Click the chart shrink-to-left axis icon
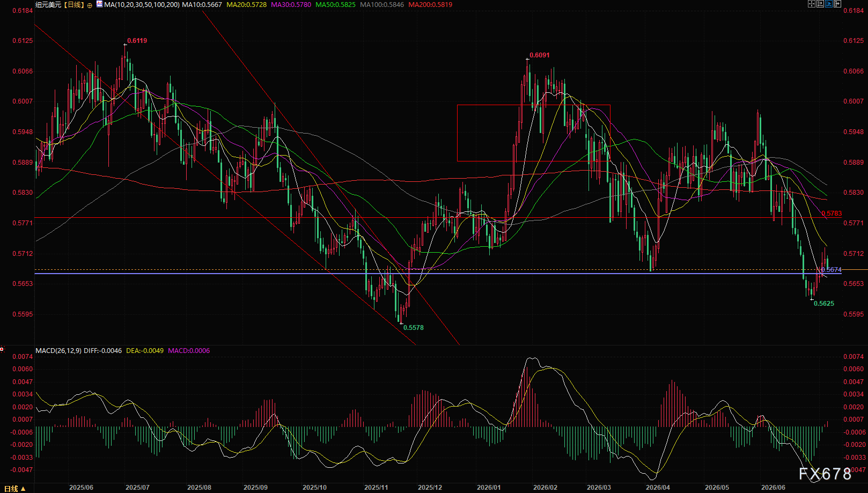868x493 pixels. (820, 4)
